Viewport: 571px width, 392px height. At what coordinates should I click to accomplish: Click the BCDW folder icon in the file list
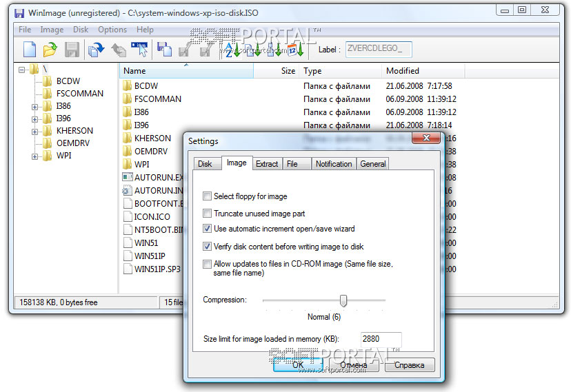coord(127,86)
